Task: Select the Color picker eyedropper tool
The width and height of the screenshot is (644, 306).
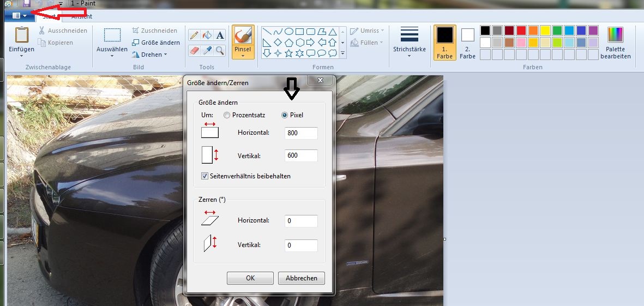Action: pos(207,51)
